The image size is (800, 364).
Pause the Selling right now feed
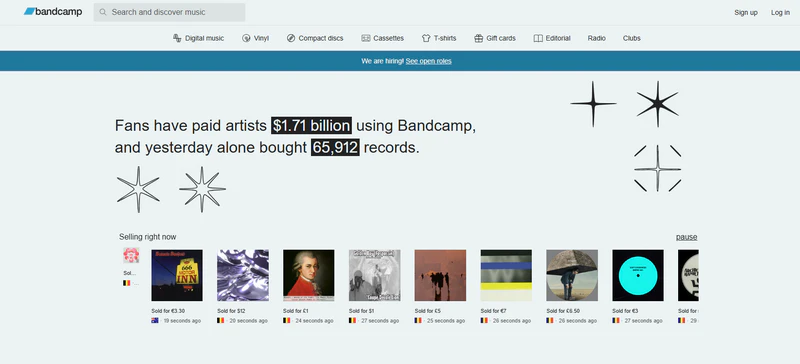pos(686,237)
